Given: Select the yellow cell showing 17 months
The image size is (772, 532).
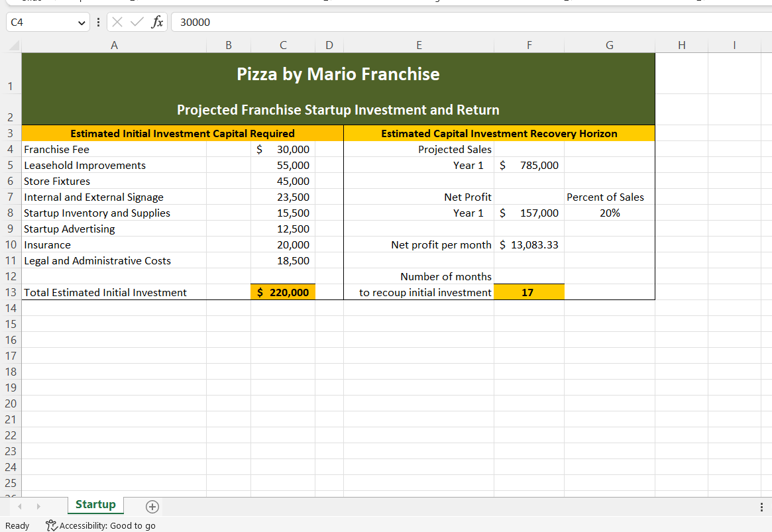Looking at the screenshot, I should [528, 292].
